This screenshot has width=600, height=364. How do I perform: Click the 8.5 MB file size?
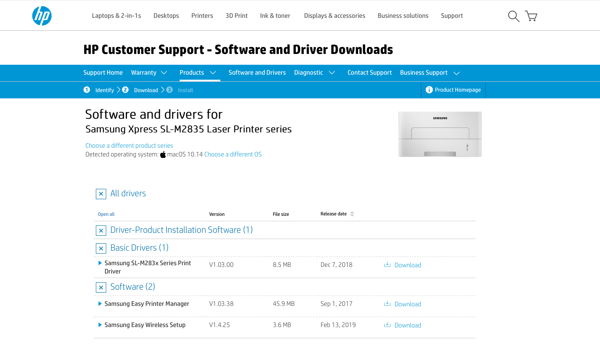tap(282, 265)
